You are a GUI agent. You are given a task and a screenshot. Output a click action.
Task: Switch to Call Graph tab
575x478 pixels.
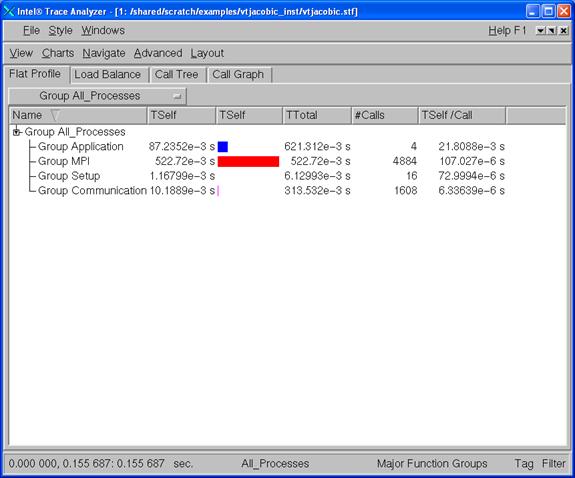pos(238,74)
